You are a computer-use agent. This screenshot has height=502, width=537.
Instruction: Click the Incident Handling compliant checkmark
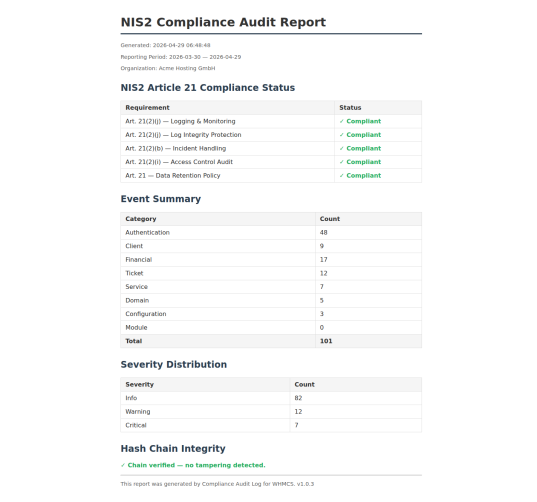pyautogui.click(x=341, y=148)
